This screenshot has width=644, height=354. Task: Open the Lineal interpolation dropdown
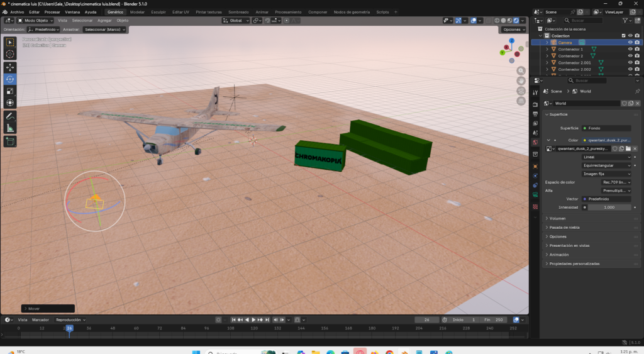coord(607,157)
